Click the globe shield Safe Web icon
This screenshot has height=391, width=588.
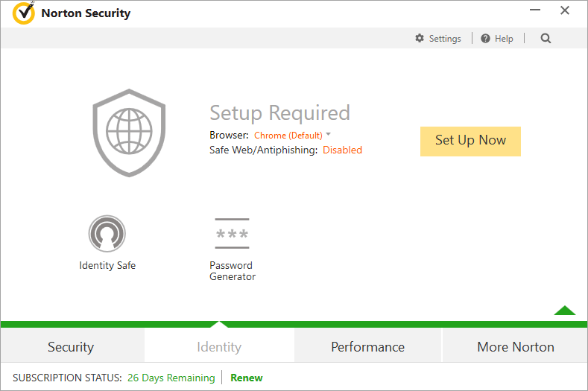click(x=129, y=133)
